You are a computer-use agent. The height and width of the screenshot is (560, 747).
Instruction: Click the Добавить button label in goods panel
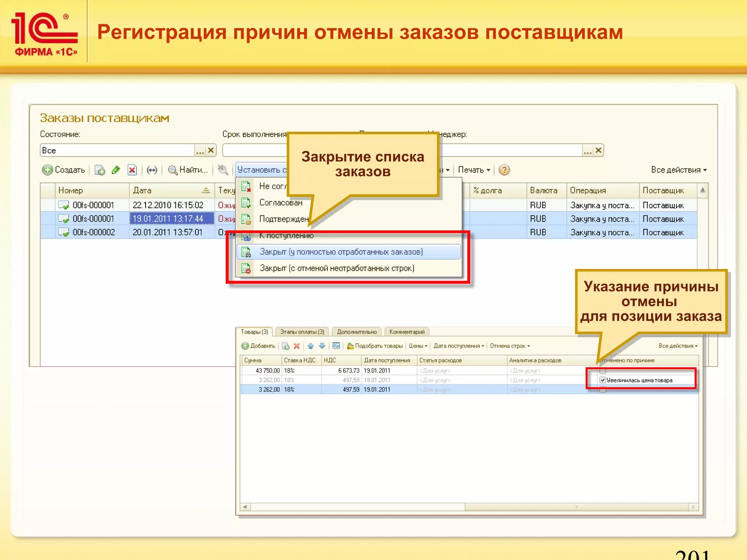(263, 346)
